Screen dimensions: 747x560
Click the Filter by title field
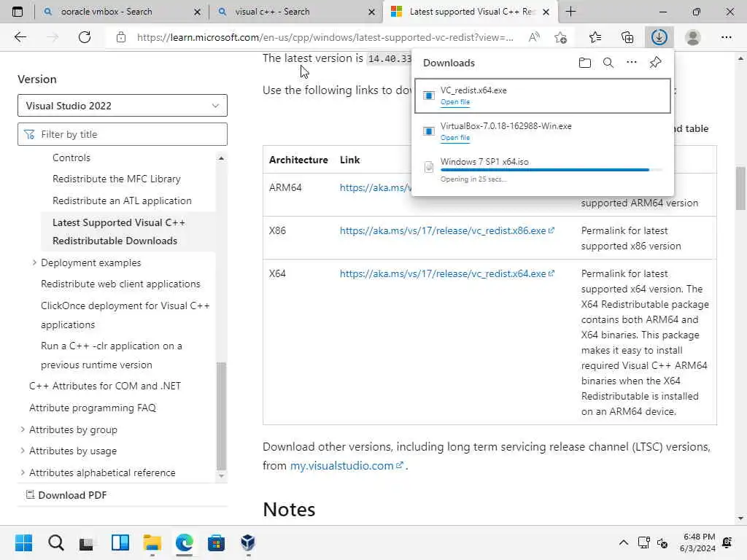[x=123, y=134]
